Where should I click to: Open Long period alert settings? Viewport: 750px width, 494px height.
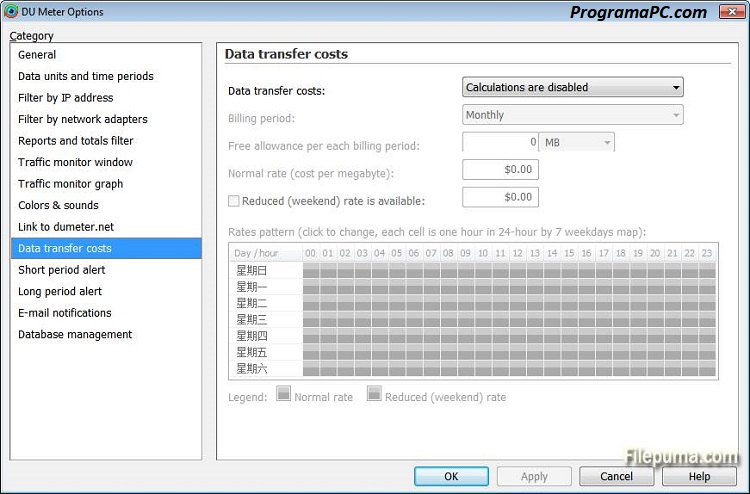106,291
